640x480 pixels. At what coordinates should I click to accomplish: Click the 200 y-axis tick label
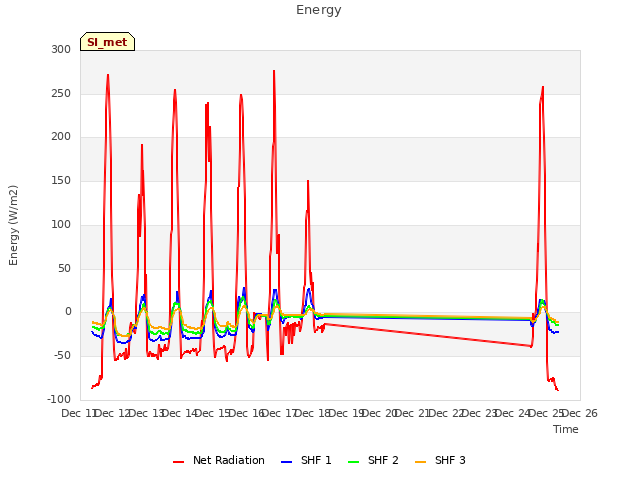click(x=61, y=137)
